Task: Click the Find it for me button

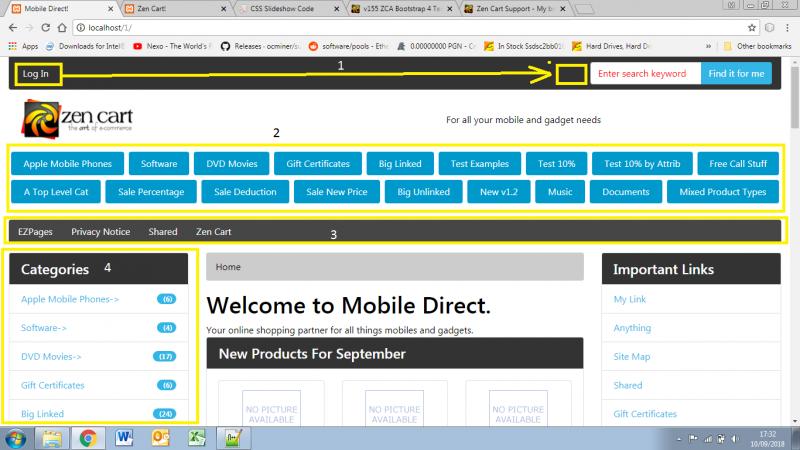Action: tap(736, 73)
